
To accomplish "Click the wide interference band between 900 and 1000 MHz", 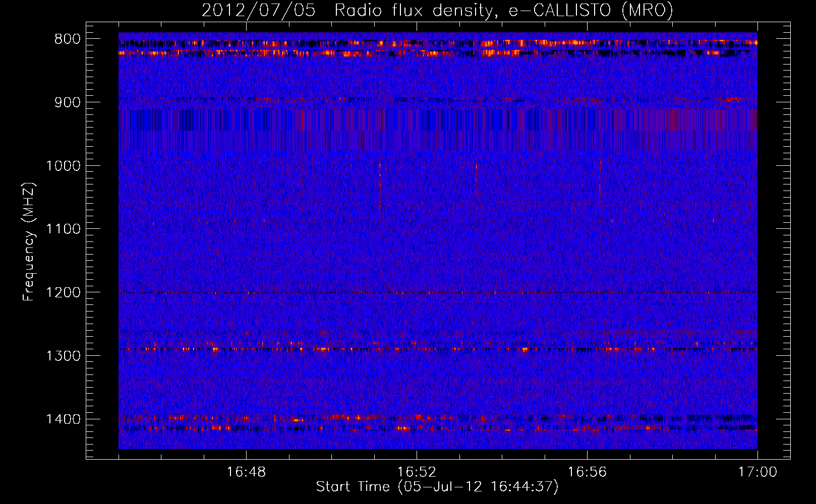I will (438, 130).
